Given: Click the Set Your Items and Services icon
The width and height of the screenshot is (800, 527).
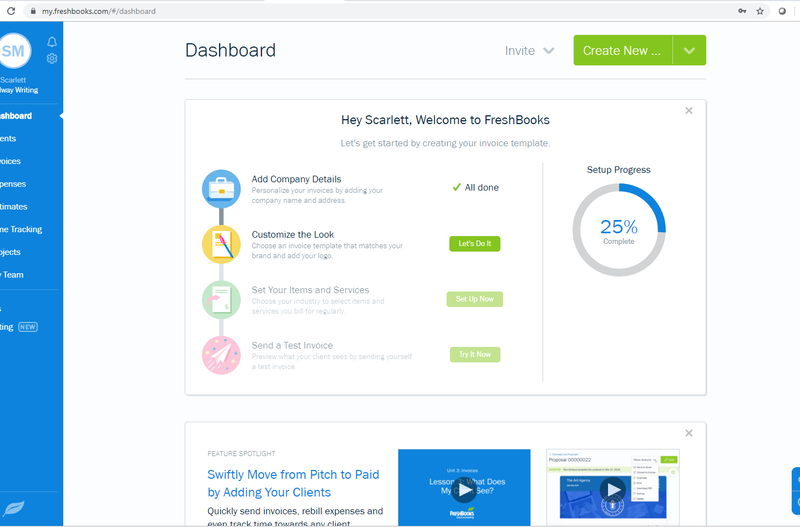Looking at the screenshot, I should [221, 300].
